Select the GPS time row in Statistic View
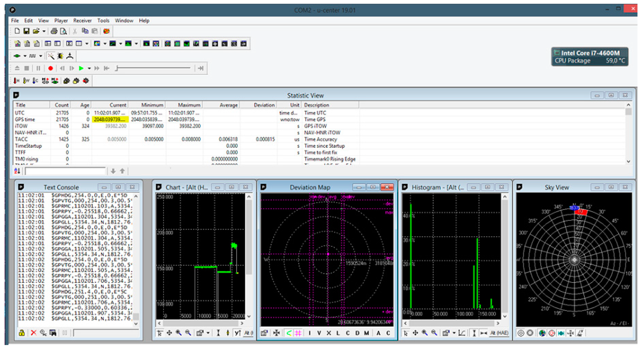Screen dimensions: 644x350 click(186, 119)
